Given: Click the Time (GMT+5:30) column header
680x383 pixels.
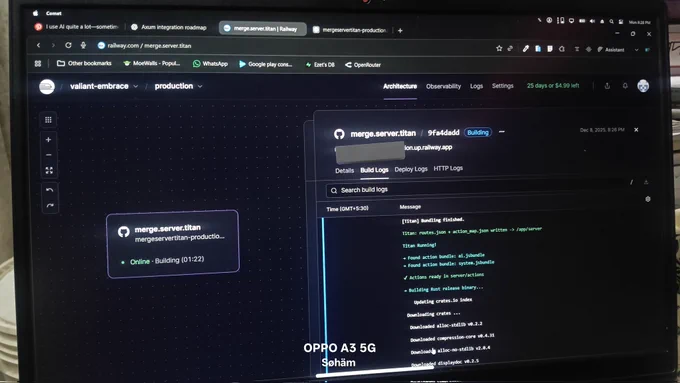Looking at the screenshot, I should click(x=347, y=209).
